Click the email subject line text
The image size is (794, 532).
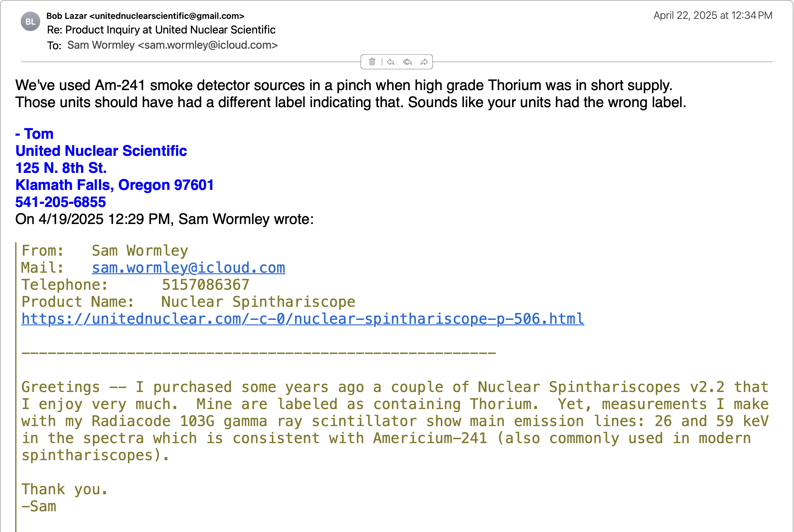[161, 30]
